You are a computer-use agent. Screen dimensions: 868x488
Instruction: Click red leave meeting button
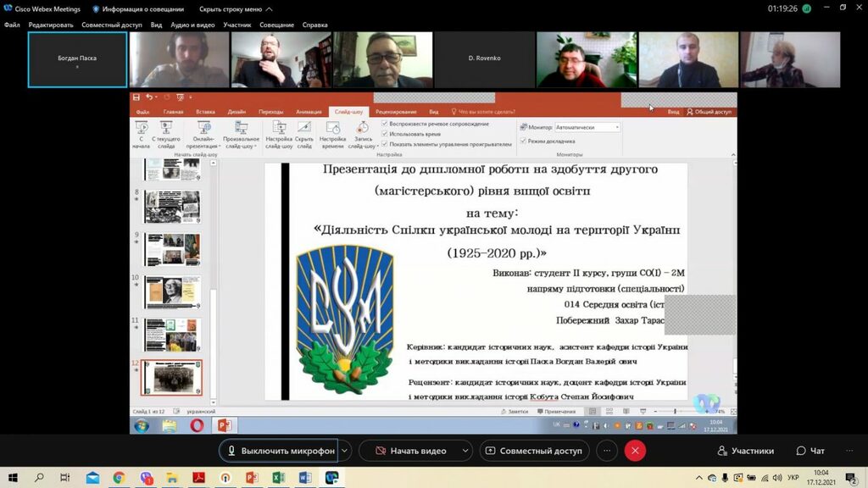(x=635, y=451)
